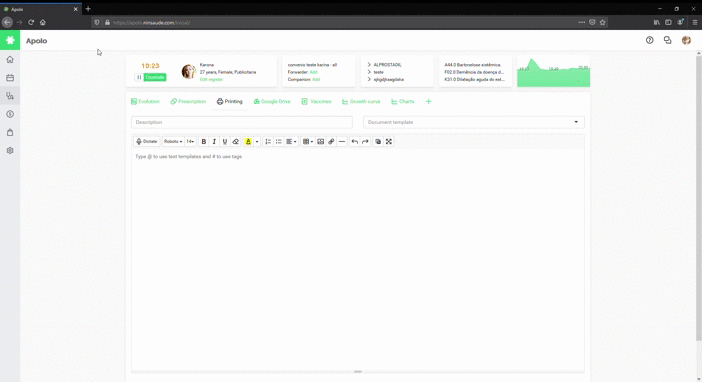Toggle underline formatting
The image size is (702, 382).
225,142
